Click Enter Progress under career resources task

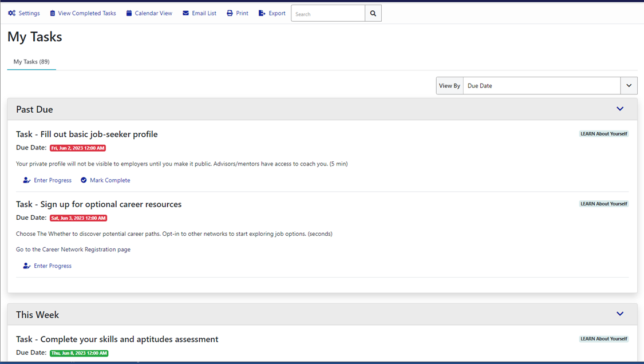click(53, 266)
